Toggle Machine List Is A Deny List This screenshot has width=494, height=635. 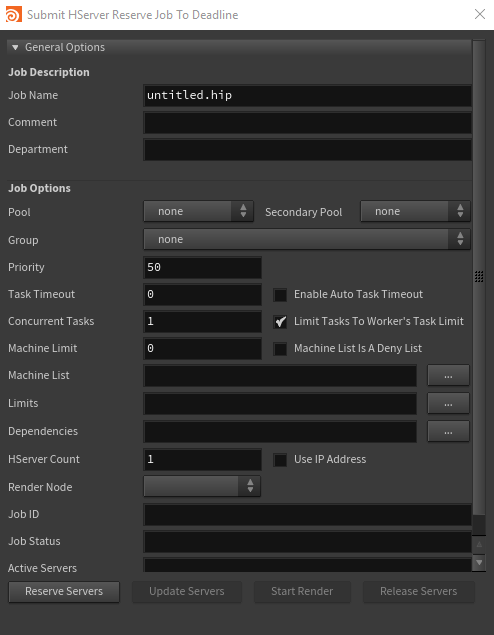click(x=280, y=349)
